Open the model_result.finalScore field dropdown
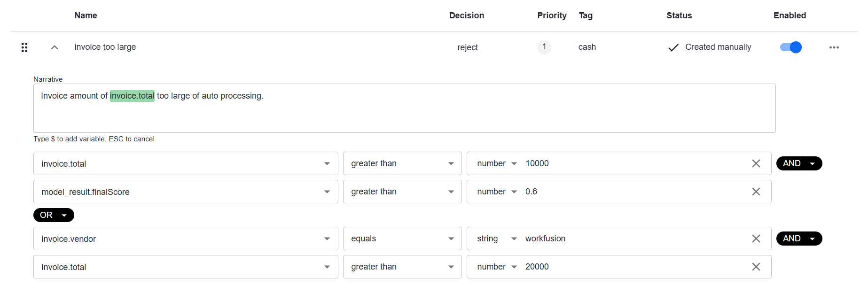 click(x=186, y=192)
